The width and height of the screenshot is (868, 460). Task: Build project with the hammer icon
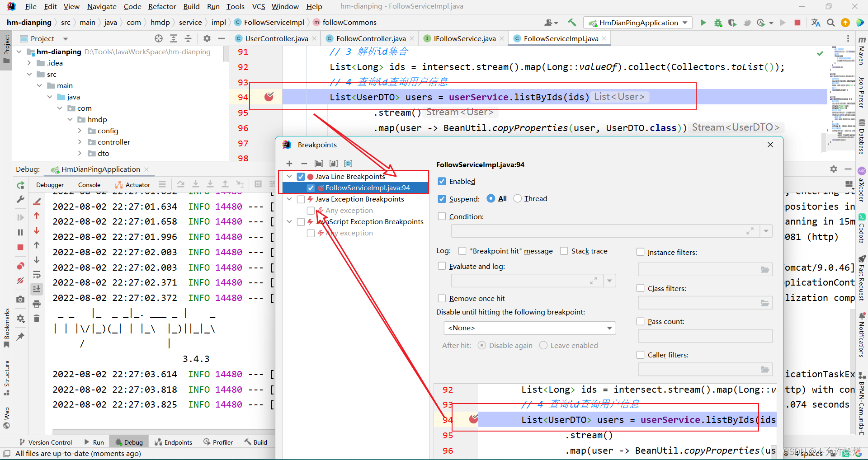tap(572, 23)
